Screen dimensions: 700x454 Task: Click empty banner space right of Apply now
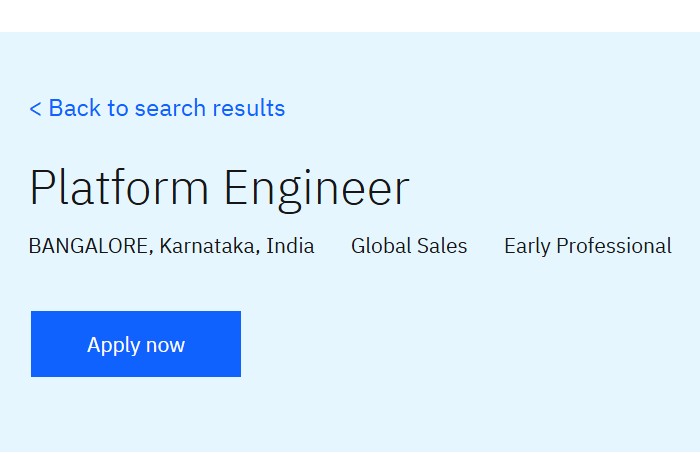coord(470,344)
